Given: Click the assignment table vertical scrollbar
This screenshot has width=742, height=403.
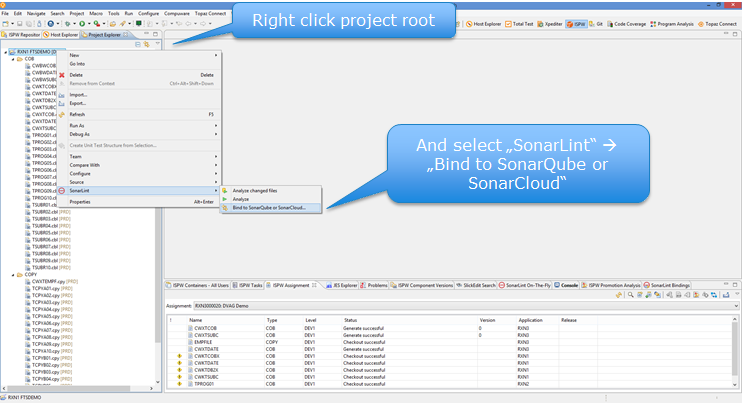Looking at the screenshot, I should pos(735,351).
